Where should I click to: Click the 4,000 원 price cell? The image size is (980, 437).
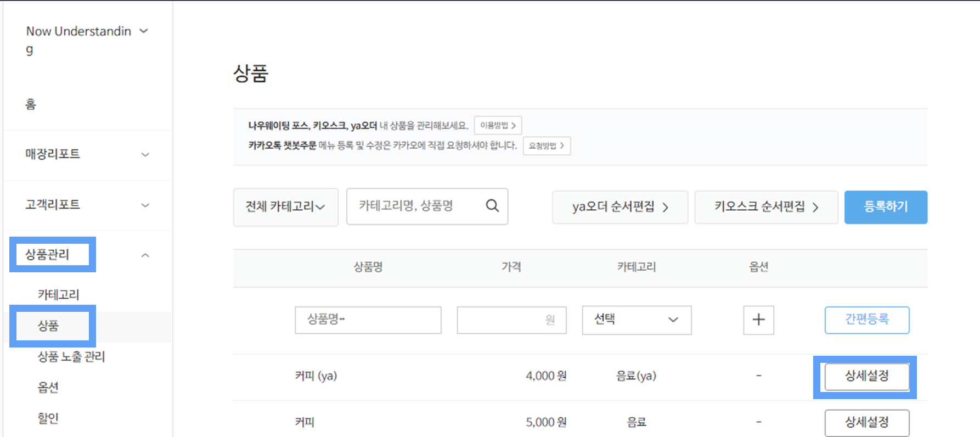[546, 376]
